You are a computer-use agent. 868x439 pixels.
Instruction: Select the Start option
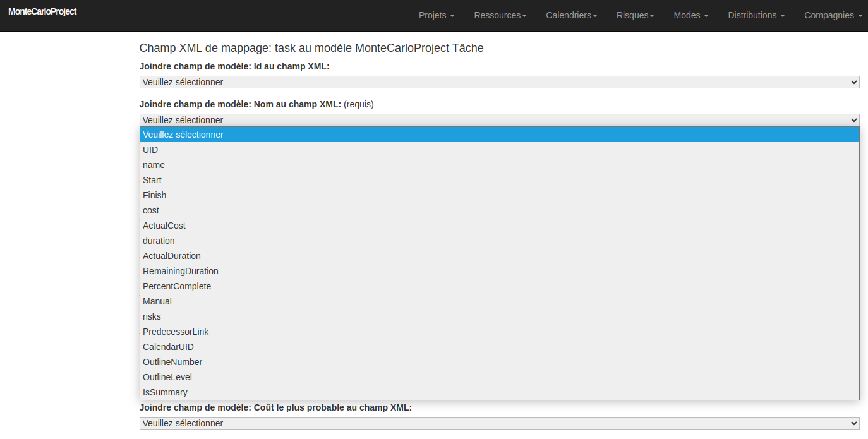pyautogui.click(x=152, y=180)
